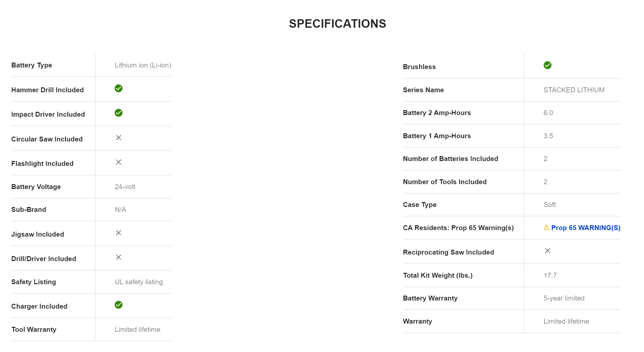Image resolution: width=644 pixels, height=352 pixels.
Task: Click the SPECIFICATIONS heading
Action: point(337,24)
